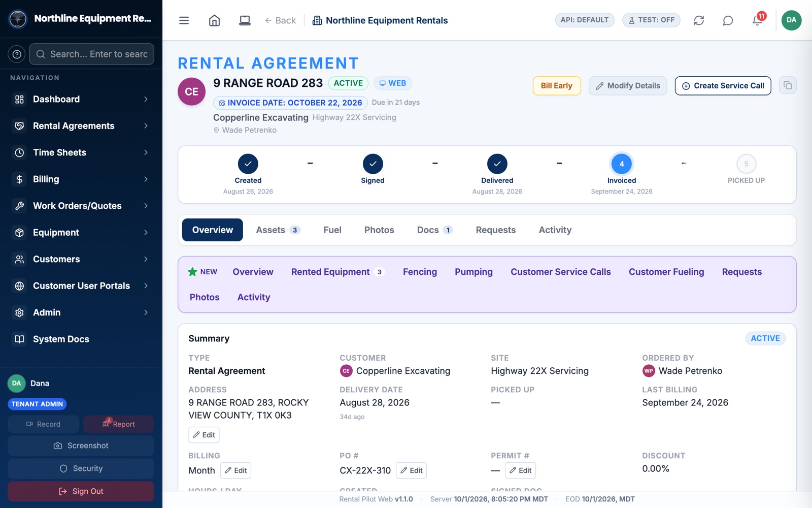The image size is (812, 508).
Task: Click the Bill Early button
Action: [556, 86]
